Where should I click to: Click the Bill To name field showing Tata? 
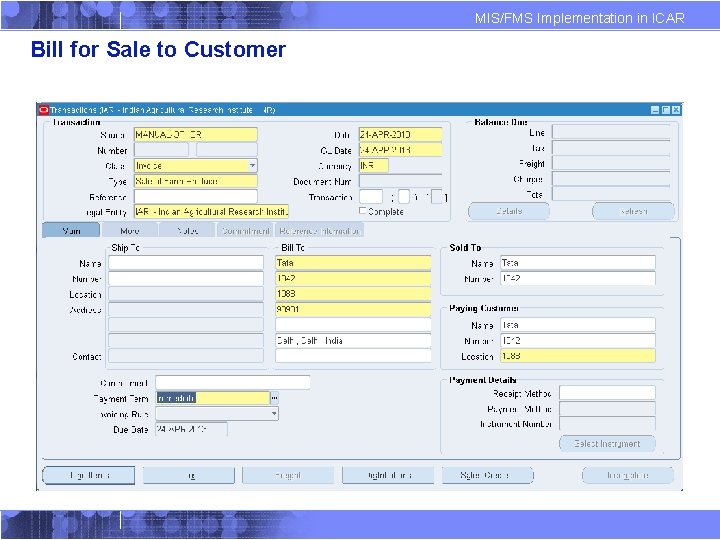[x=353, y=263]
